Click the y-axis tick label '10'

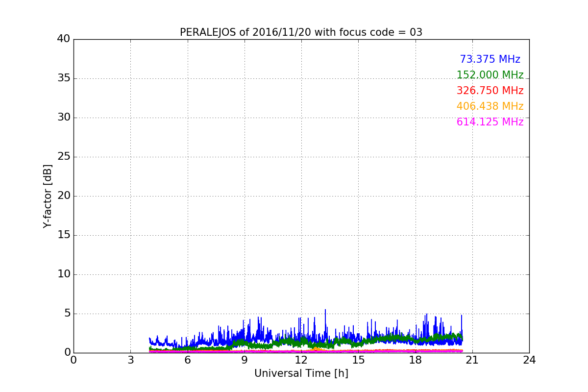click(x=64, y=274)
